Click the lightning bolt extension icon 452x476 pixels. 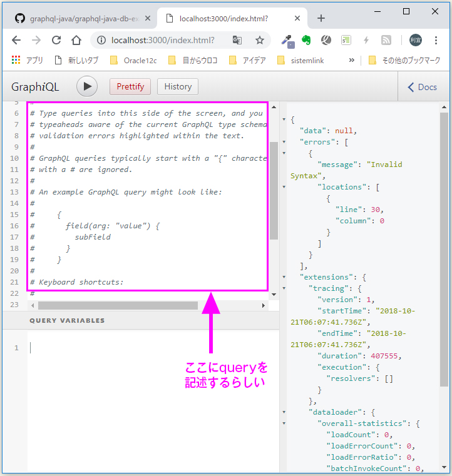click(366, 40)
